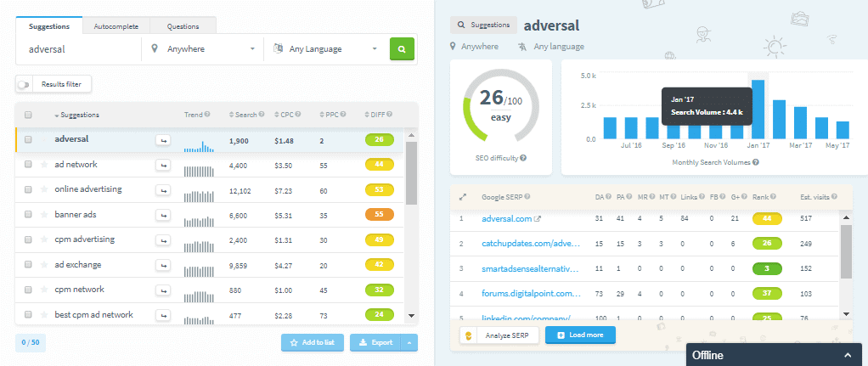Click help icon beside Est. visits header

click(x=834, y=196)
